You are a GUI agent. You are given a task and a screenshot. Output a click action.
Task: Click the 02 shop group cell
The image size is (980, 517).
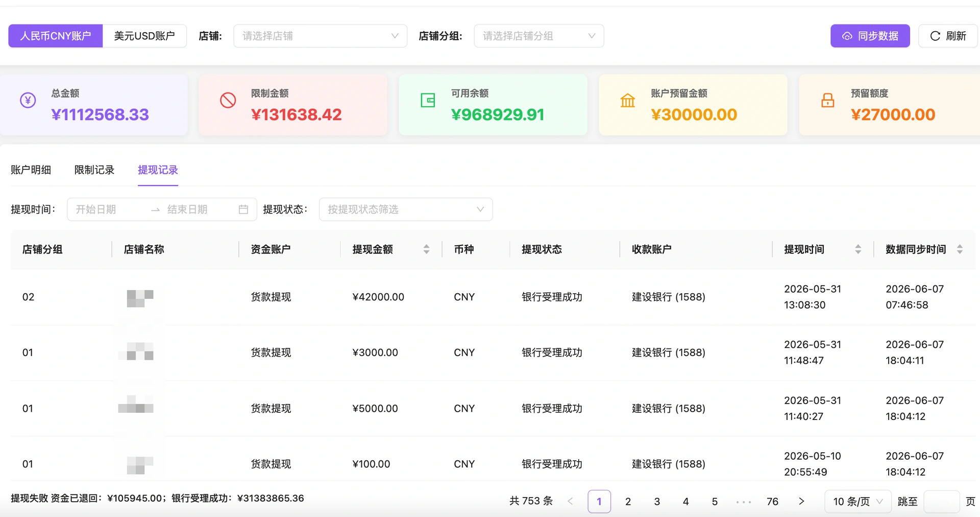28,297
